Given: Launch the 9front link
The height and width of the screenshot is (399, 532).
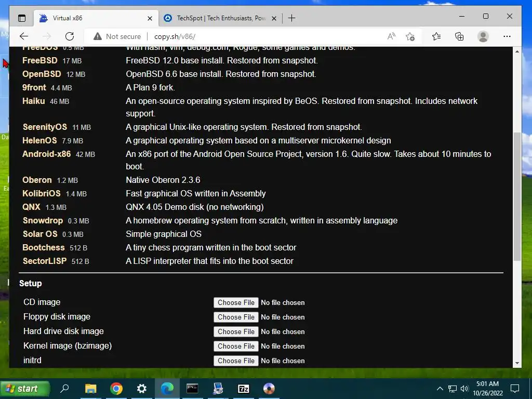Looking at the screenshot, I should pos(34,87).
